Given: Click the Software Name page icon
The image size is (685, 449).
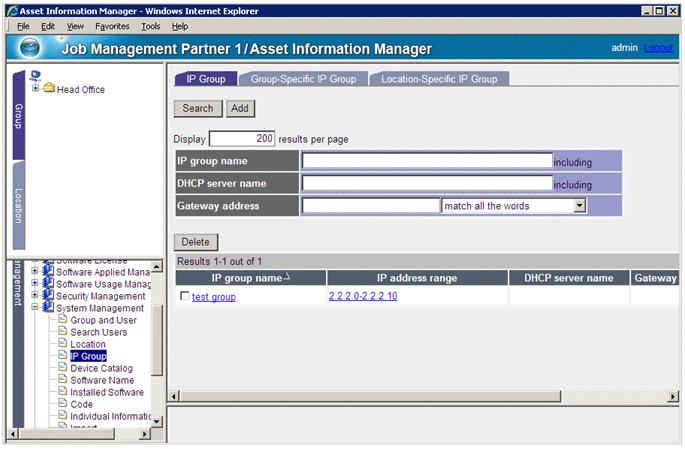Looking at the screenshot, I should [62, 380].
